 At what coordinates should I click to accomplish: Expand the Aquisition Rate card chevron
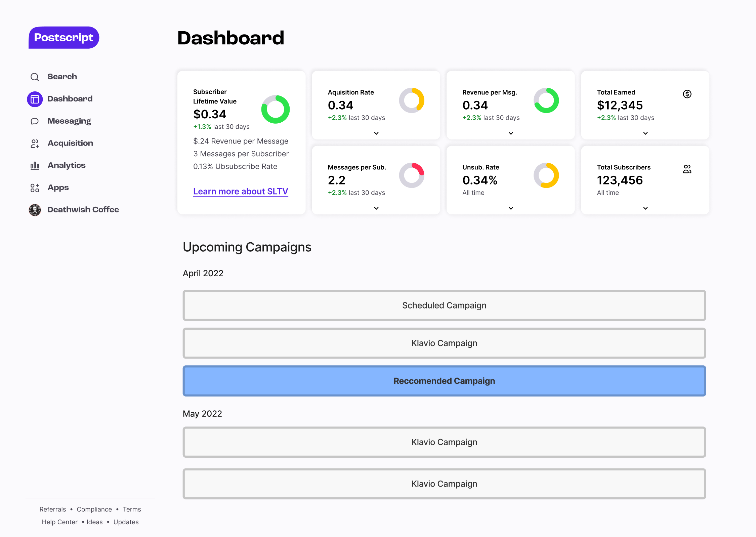pos(376,133)
